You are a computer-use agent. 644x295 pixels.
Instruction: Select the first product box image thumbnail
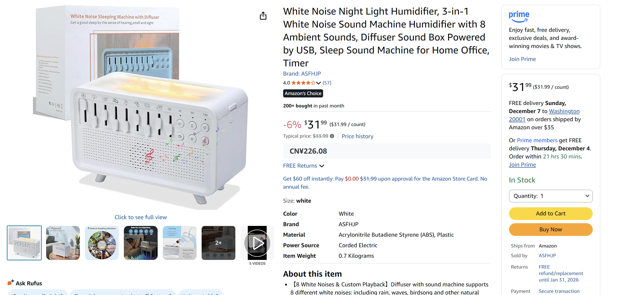[x=24, y=243]
